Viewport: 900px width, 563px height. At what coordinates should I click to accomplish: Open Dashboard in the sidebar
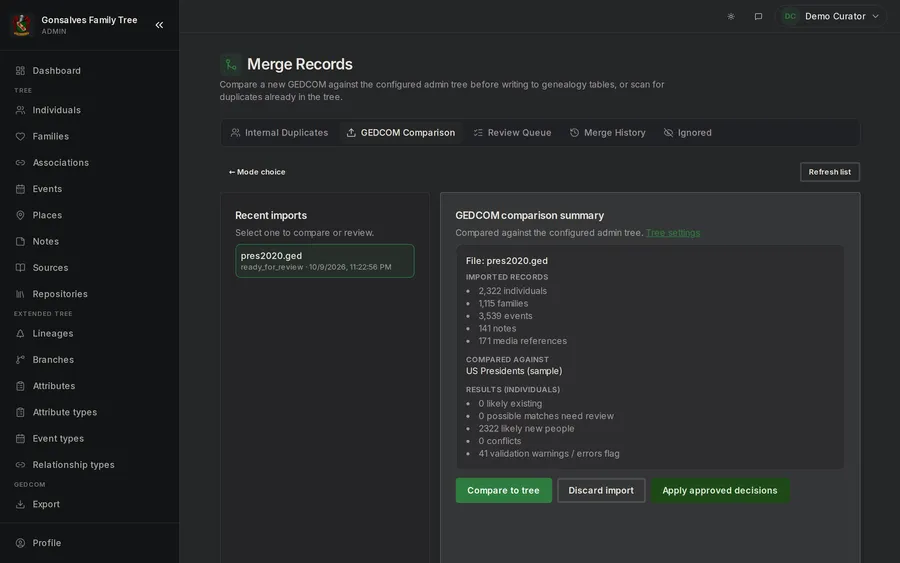pyautogui.click(x=90, y=71)
